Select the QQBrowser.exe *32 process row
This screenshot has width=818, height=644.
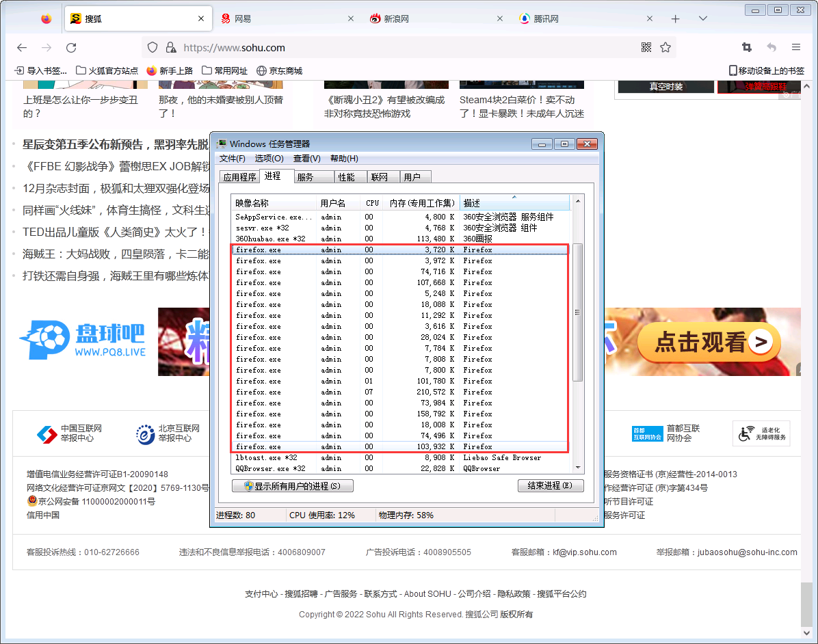pos(401,469)
